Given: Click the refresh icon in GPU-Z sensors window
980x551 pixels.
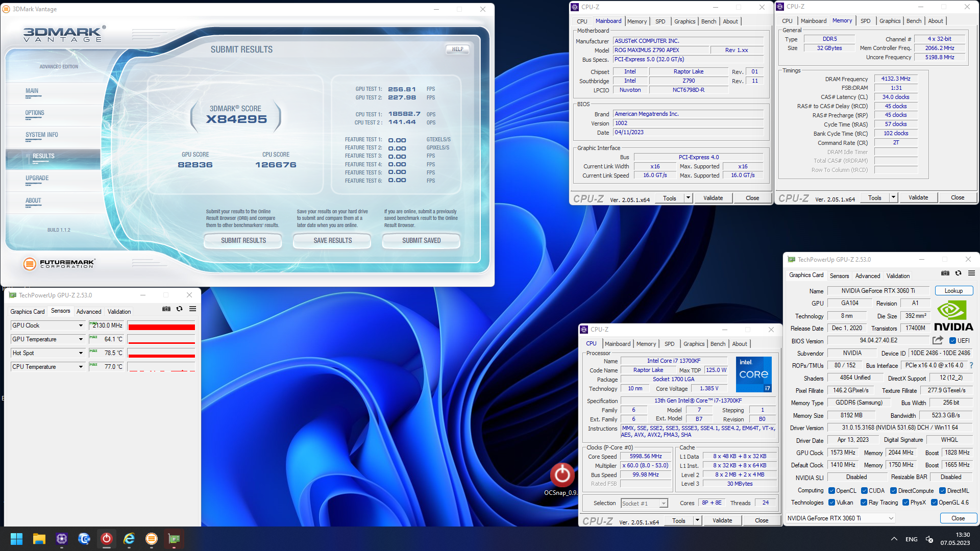Looking at the screenshot, I should click(x=179, y=309).
